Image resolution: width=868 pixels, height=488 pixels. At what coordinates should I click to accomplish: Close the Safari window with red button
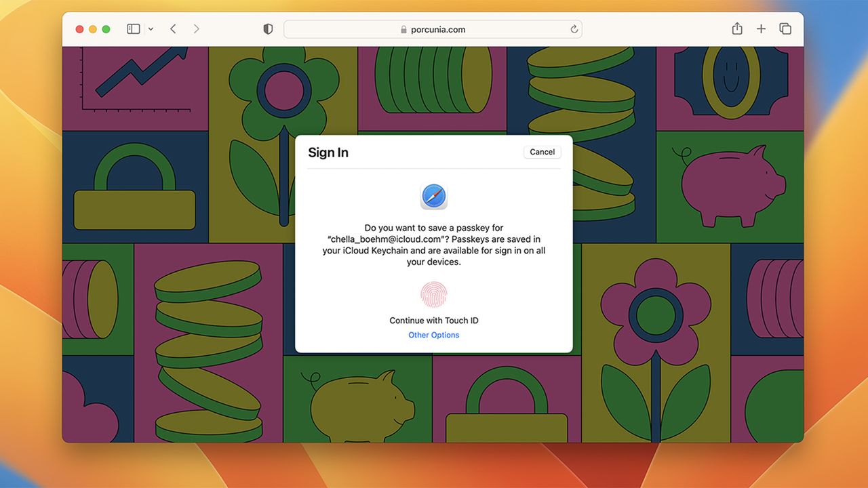pos(79,29)
